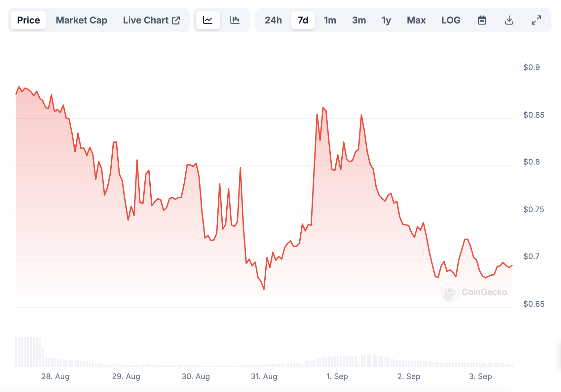Expand chart to fullscreen
This screenshot has width=561, height=392.
point(536,20)
